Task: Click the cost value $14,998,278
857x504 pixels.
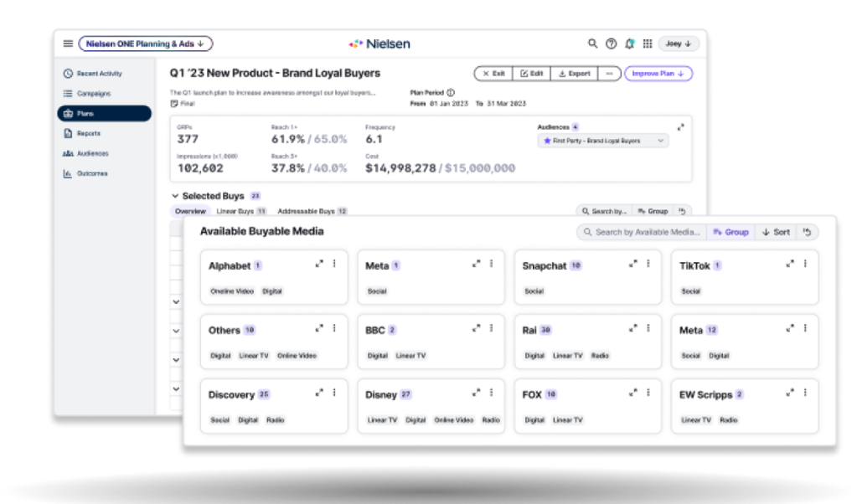Action: [400, 168]
